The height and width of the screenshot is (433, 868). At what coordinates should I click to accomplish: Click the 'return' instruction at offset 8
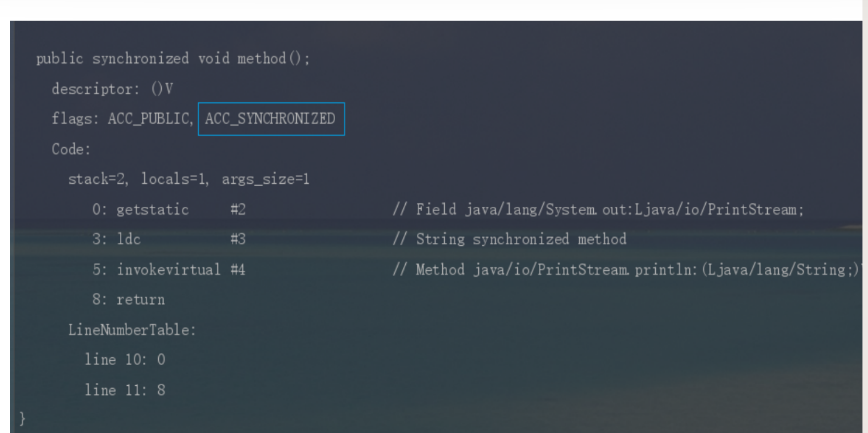(140, 299)
